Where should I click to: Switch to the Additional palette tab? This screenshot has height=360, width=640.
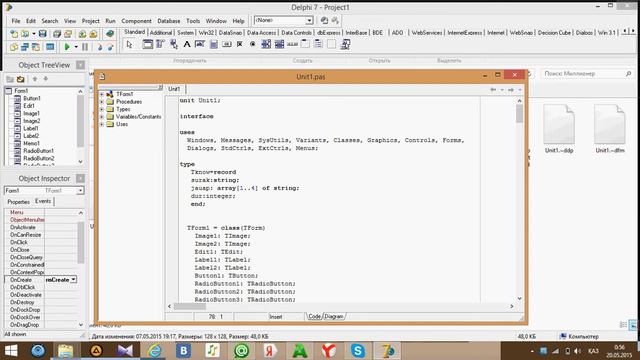pos(161,33)
